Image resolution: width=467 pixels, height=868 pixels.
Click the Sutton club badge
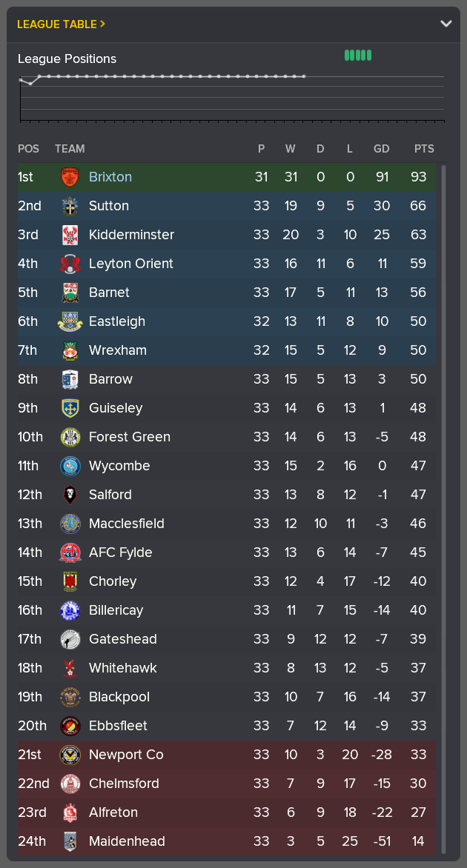pyautogui.click(x=70, y=206)
